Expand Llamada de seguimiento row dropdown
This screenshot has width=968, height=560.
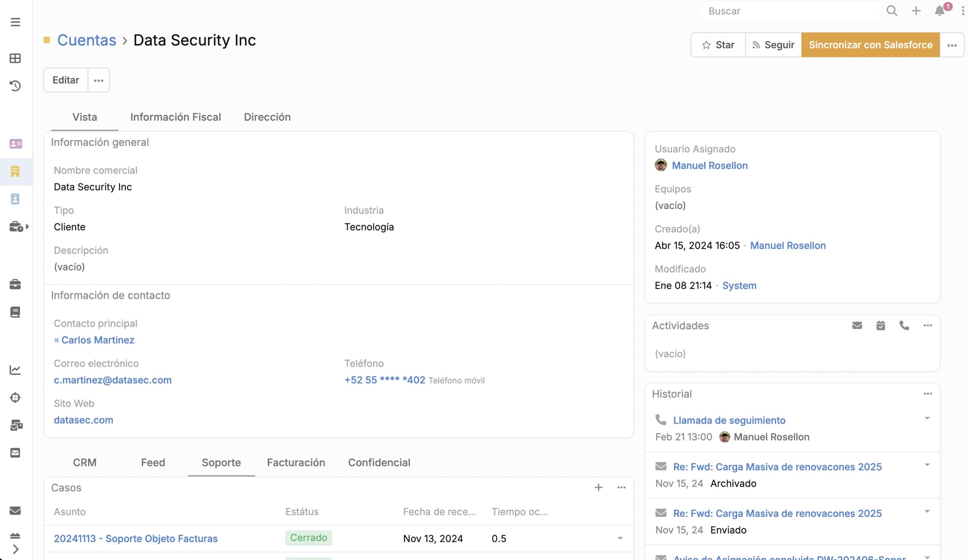coord(927,418)
